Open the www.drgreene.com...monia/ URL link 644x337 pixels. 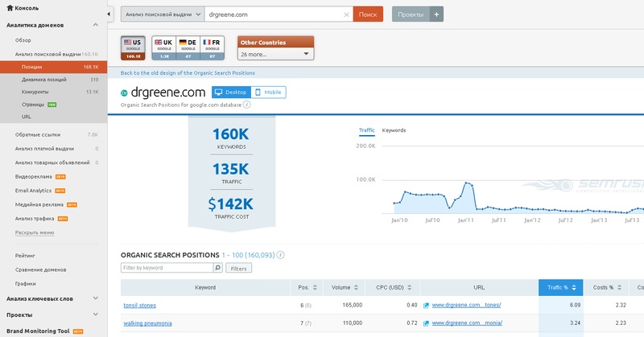point(467,323)
